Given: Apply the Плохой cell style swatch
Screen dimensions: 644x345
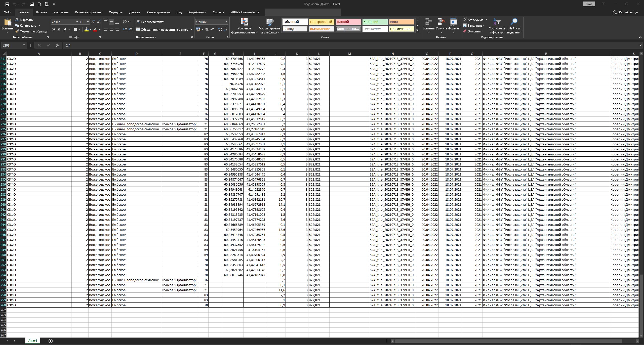Looking at the screenshot, I should point(348,22).
